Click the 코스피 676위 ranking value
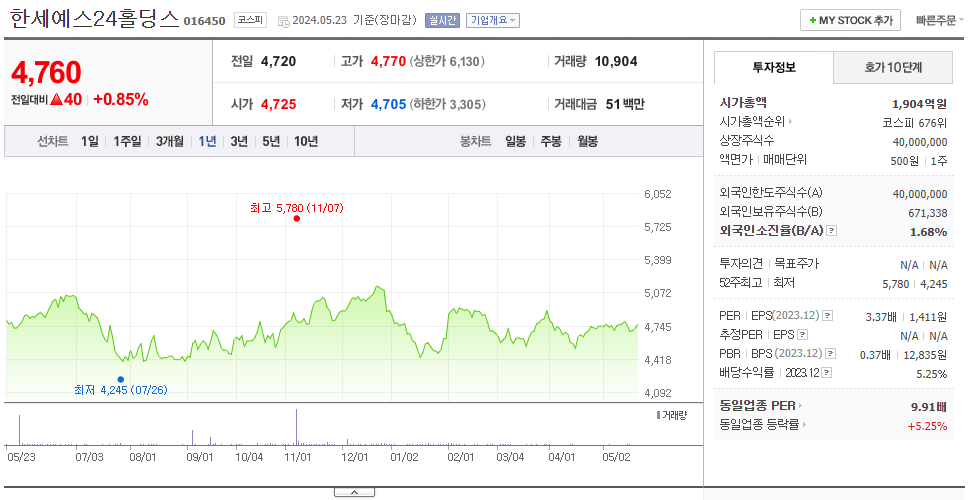Screen dimensions: 968x500 (915, 122)
